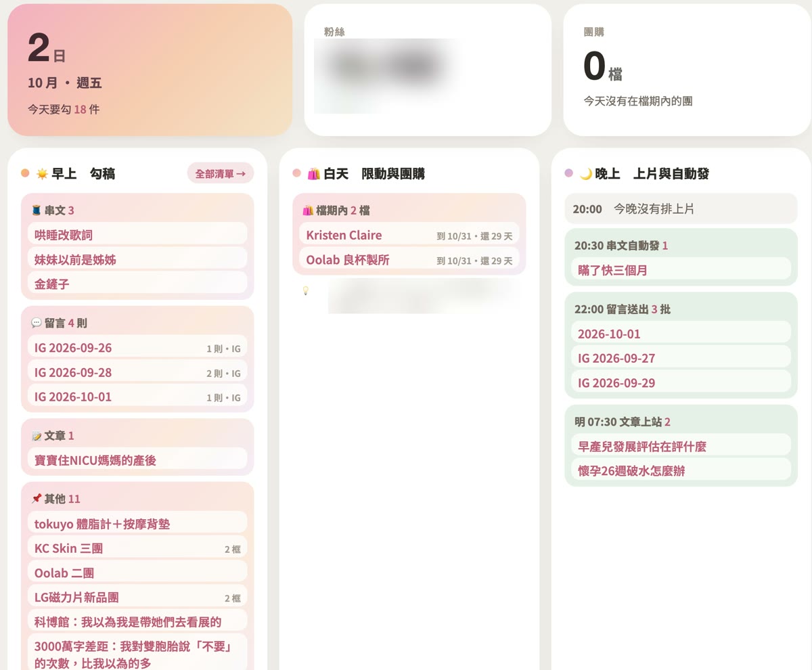Click the pushpin icon beside 其他
The height and width of the screenshot is (670, 812).
(37, 499)
